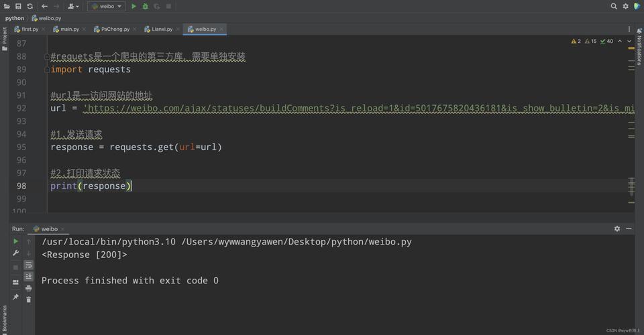Image resolution: width=644 pixels, height=335 pixels.
Task: Toggle scroll to end in run console
Action: click(28, 276)
